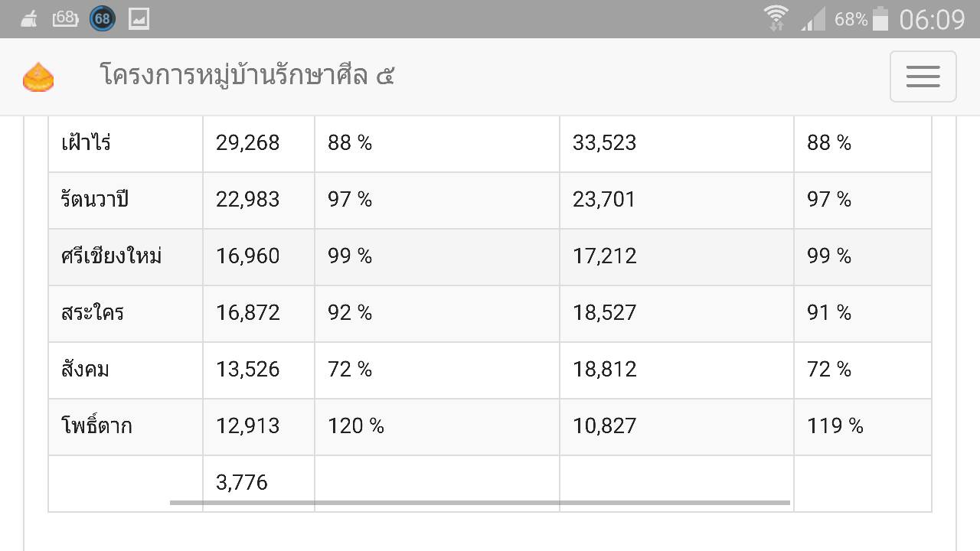Viewport: 980px width, 551px height.
Task: Tap the โพธิ์ตาก district cell
Action: click(x=126, y=427)
